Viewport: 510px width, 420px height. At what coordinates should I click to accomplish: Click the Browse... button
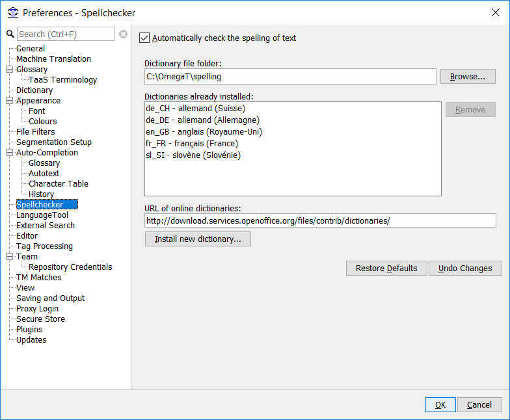point(468,77)
